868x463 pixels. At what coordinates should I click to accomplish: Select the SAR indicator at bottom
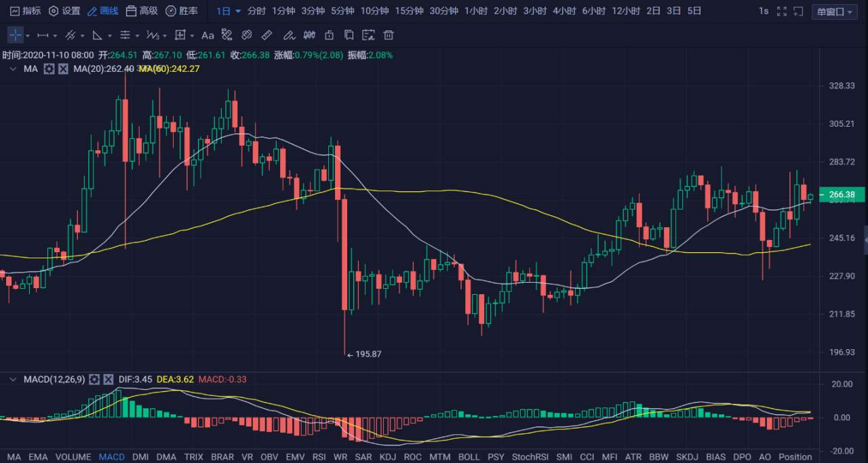363,457
